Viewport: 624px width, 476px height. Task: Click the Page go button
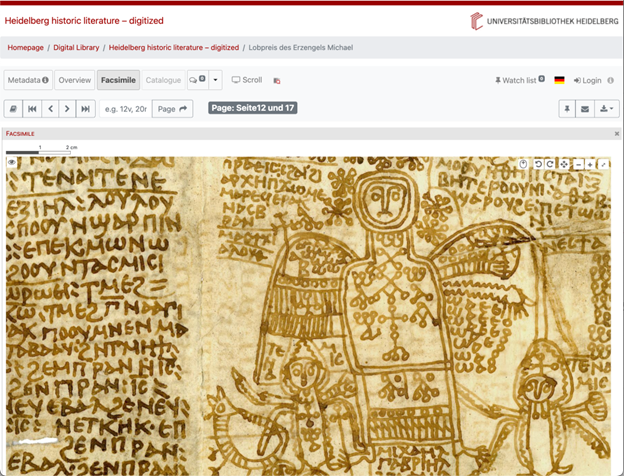(x=172, y=109)
